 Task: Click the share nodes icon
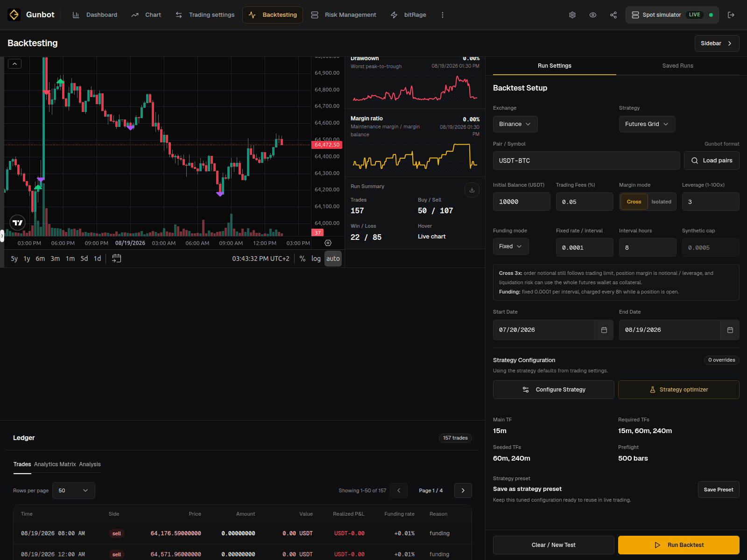click(613, 15)
